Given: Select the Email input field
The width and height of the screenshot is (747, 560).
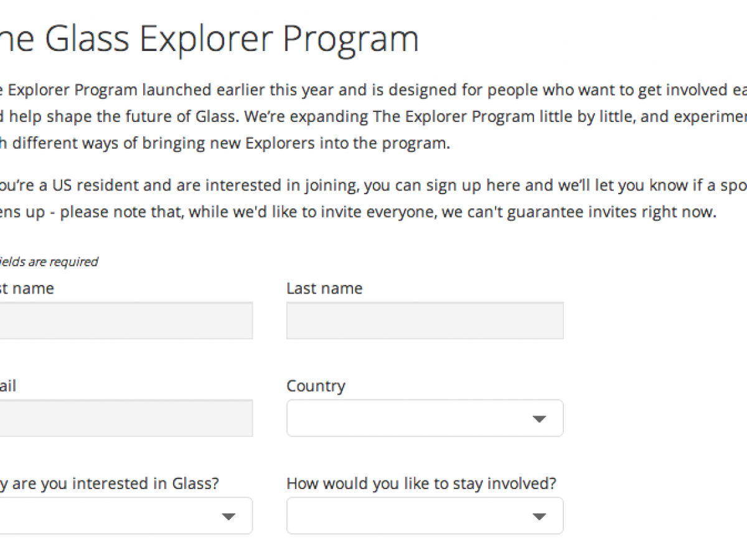Looking at the screenshot, I should click(x=125, y=418).
